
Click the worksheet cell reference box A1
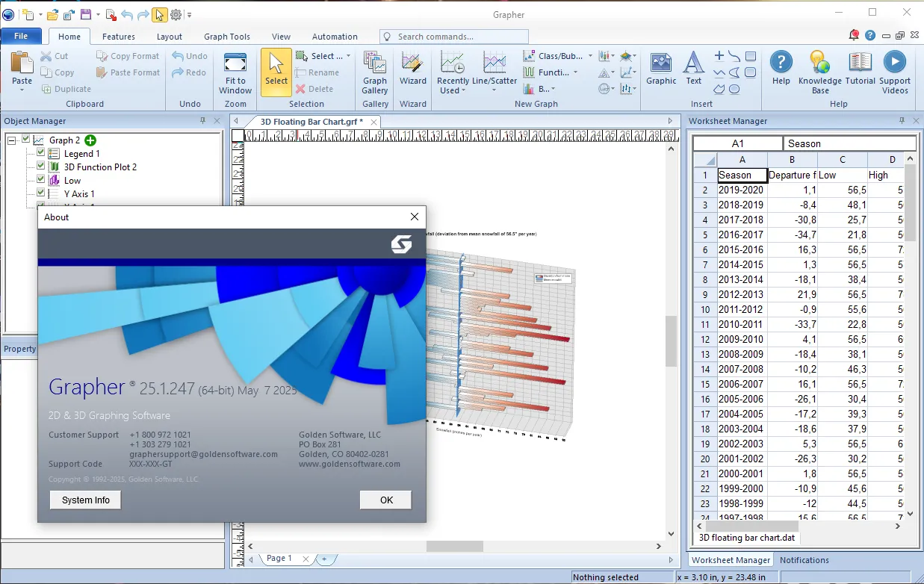point(738,143)
